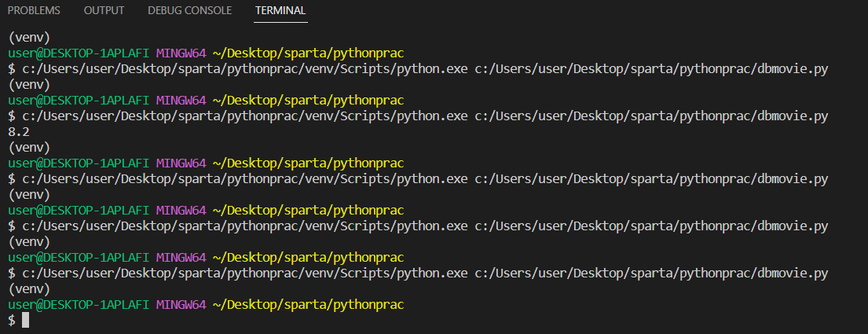868x334 pixels.
Task: Focus the terminal cursor at final $ prompt
Action: coord(25,320)
